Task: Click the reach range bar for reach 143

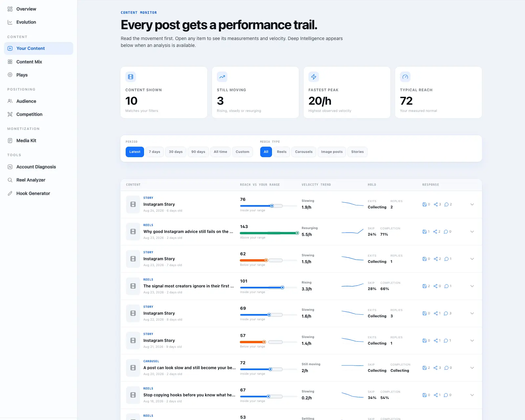Action: tap(269, 233)
